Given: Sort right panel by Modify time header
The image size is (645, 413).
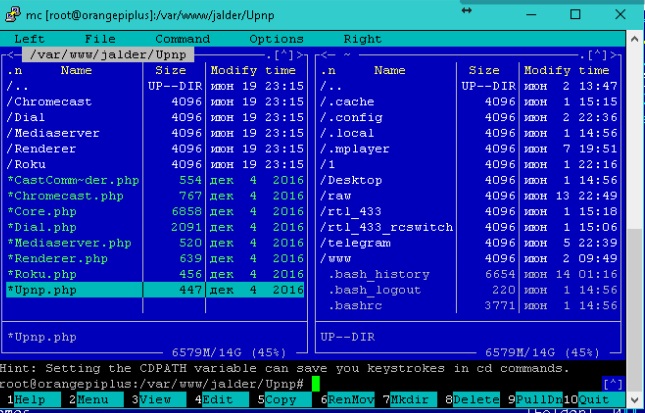Looking at the screenshot, I should pyautogui.click(x=567, y=71).
